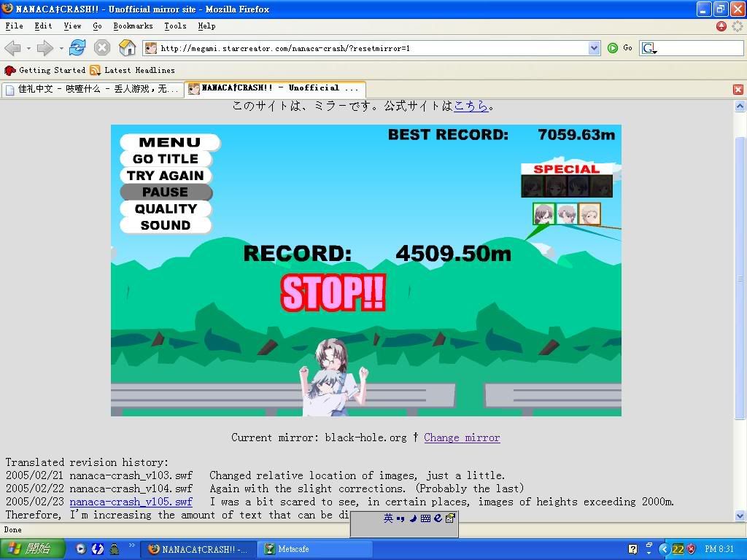
Task: Expand the quick launch chevron
Action: (131, 545)
